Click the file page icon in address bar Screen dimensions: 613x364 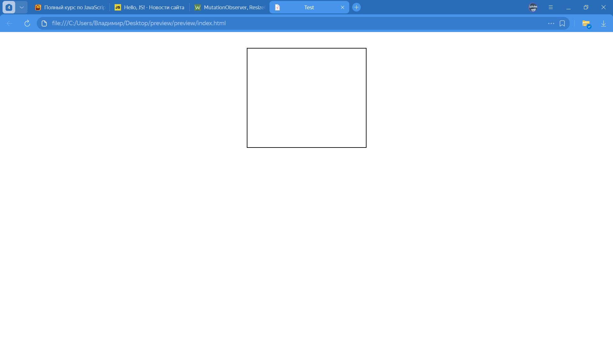[x=44, y=23]
